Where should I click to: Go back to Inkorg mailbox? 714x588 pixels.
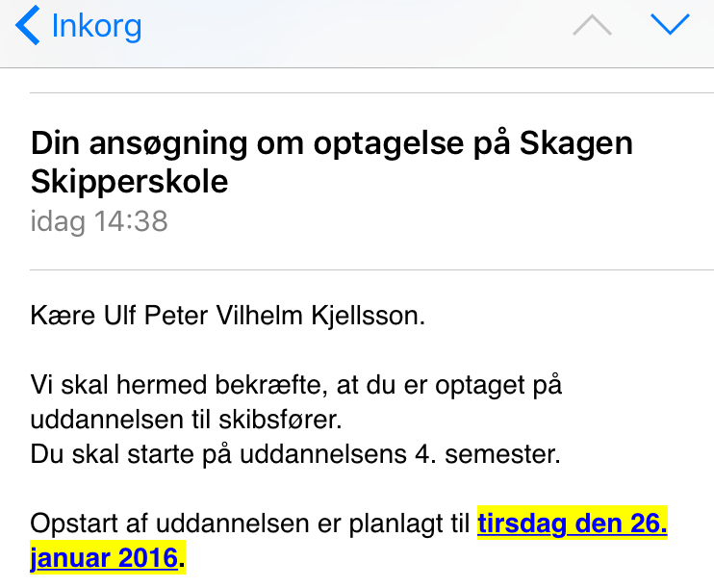tap(95, 26)
